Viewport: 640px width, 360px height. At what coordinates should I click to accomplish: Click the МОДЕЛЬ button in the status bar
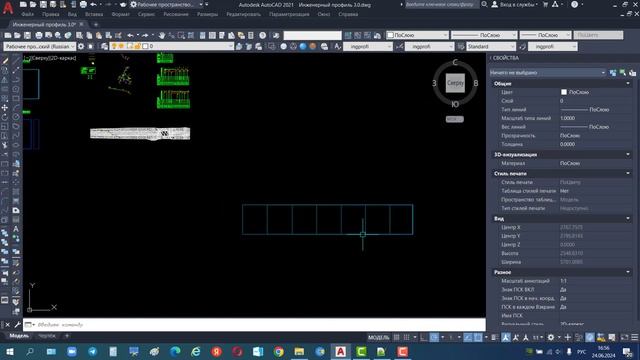[x=378, y=338]
